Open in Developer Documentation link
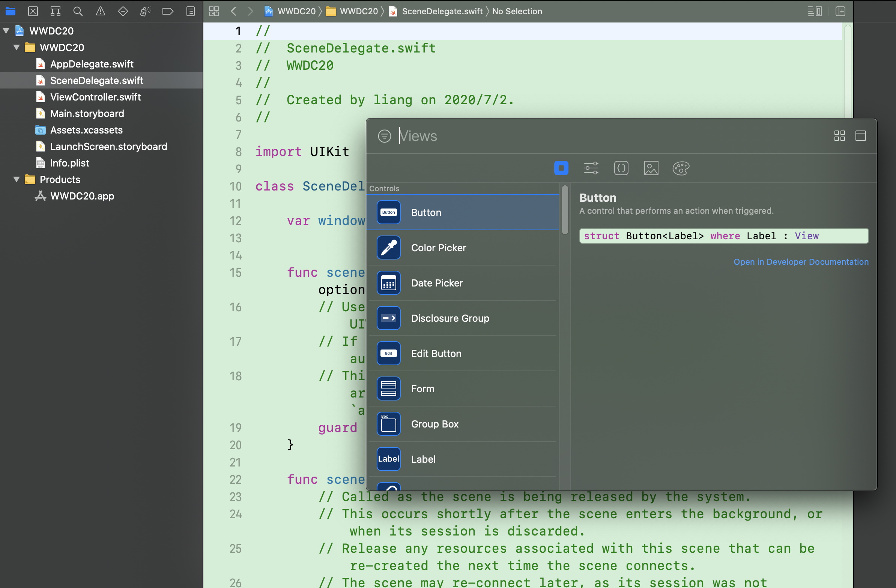The width and height of the screenshot is (896, 588). [801, 262]
